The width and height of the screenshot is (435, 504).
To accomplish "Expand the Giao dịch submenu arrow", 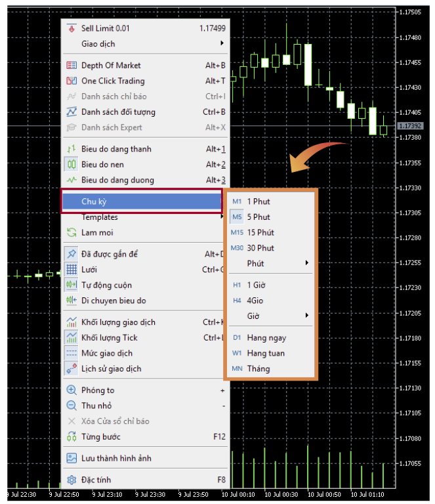I will tap(222, 44).
